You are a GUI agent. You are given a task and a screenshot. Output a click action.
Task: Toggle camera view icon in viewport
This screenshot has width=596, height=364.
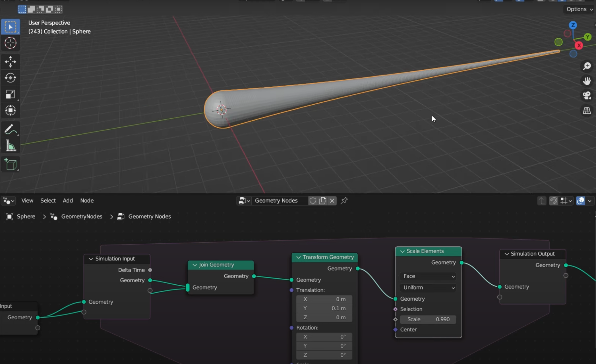pos(587,96)
